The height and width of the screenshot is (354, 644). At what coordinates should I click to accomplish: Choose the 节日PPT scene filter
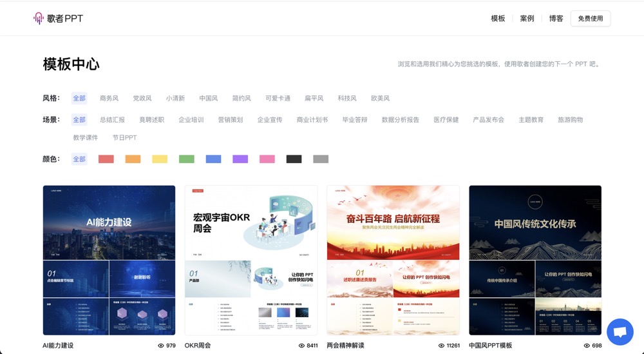[x=124, y=138]
